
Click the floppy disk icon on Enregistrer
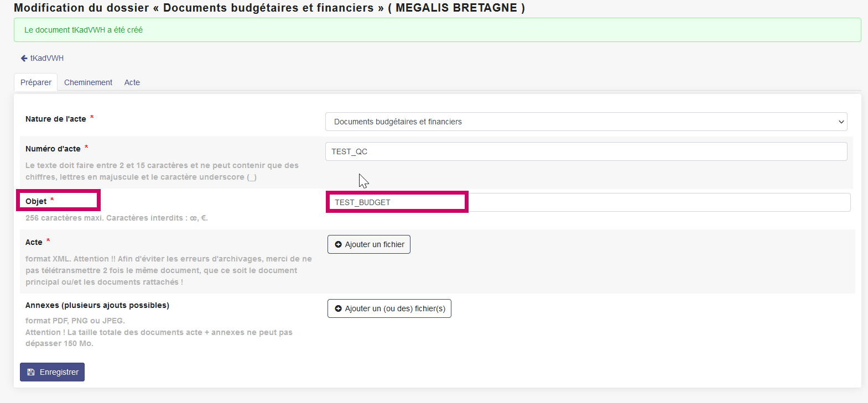[x=31, y=372]
